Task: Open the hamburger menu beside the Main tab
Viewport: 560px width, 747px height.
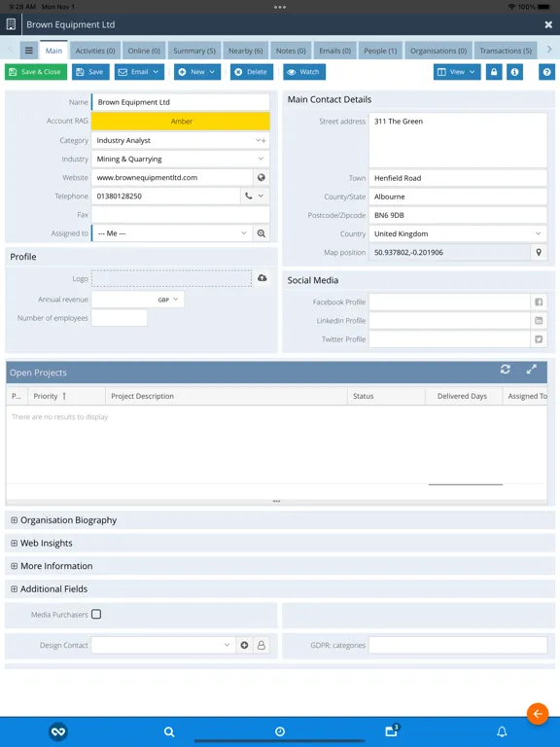Action: pos(28,51)
